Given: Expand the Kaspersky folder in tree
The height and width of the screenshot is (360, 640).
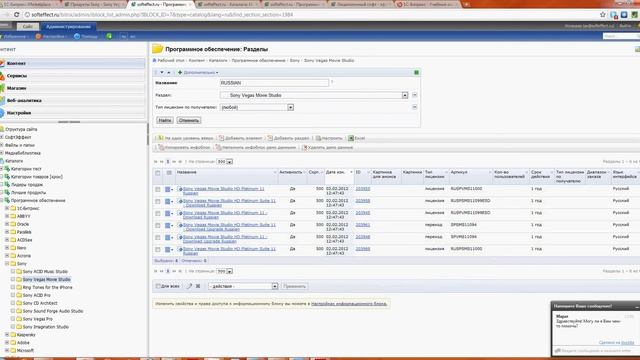Looking at the screenshot, I should point(7,335).
